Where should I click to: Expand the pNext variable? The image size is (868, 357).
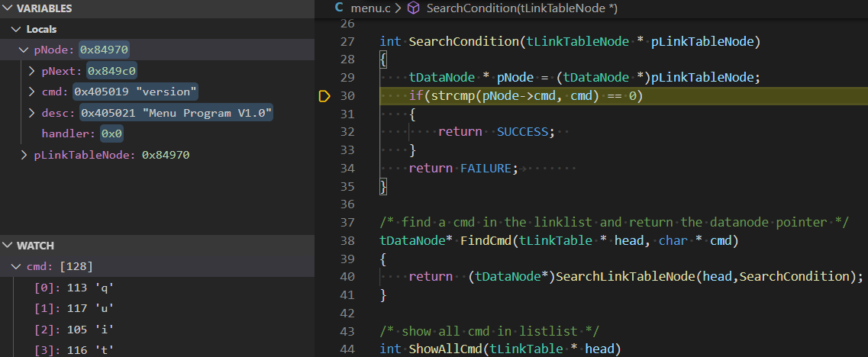click(31, 72)
